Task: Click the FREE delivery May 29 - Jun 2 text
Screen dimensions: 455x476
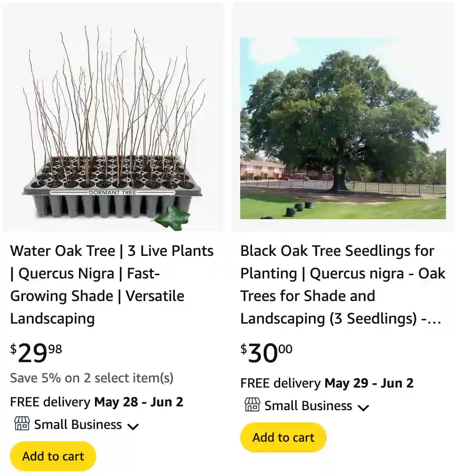Action: [x=327, y=383]
